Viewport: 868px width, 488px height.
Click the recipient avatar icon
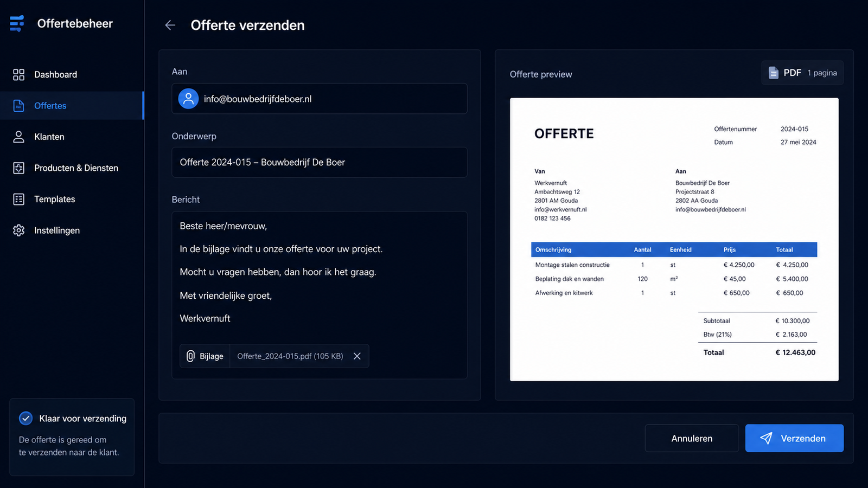(x=188, y=99)
